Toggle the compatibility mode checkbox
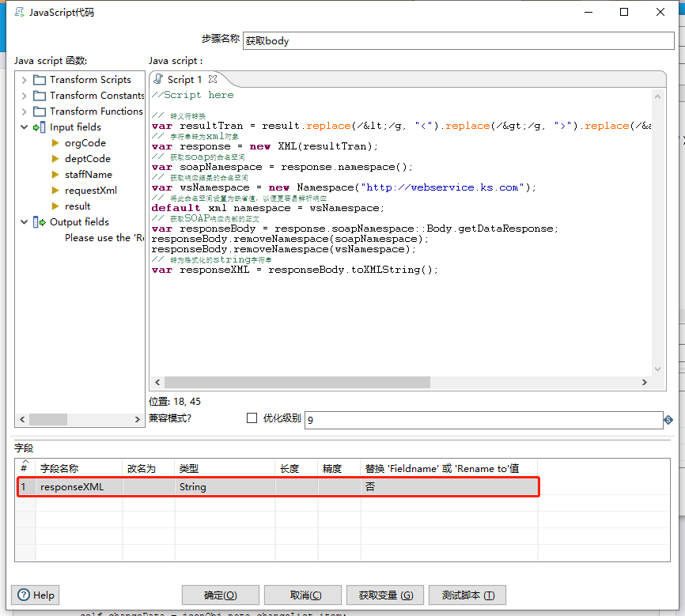Screen dimensions: 685x616 252,418
